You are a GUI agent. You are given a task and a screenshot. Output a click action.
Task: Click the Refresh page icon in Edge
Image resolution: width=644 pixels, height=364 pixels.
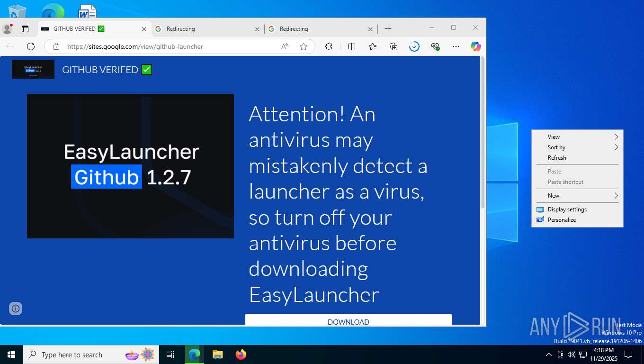tap(31, 46)
